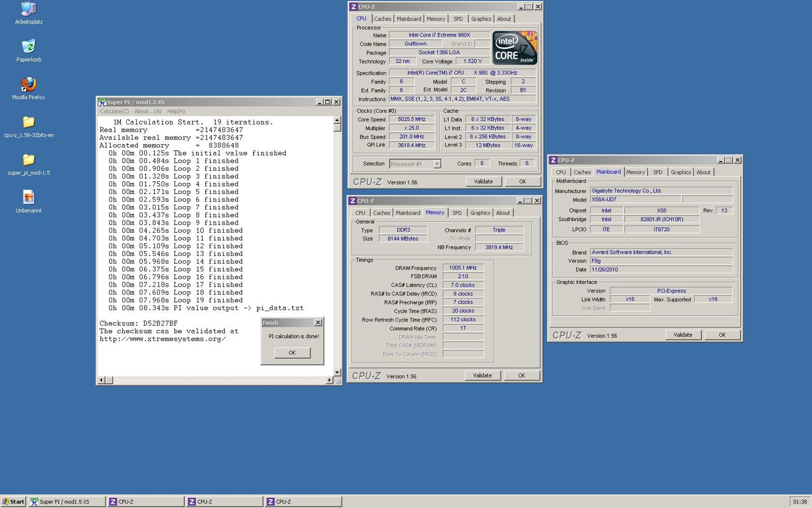
Task: Close the Finish dialog
Action: coord(318,323)
